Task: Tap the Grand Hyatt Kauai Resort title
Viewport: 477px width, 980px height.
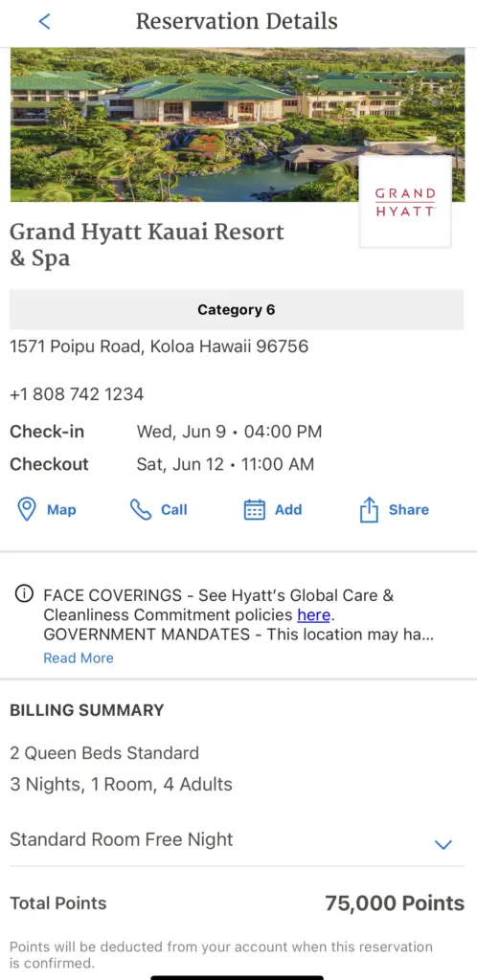Action: click(147, 244)
